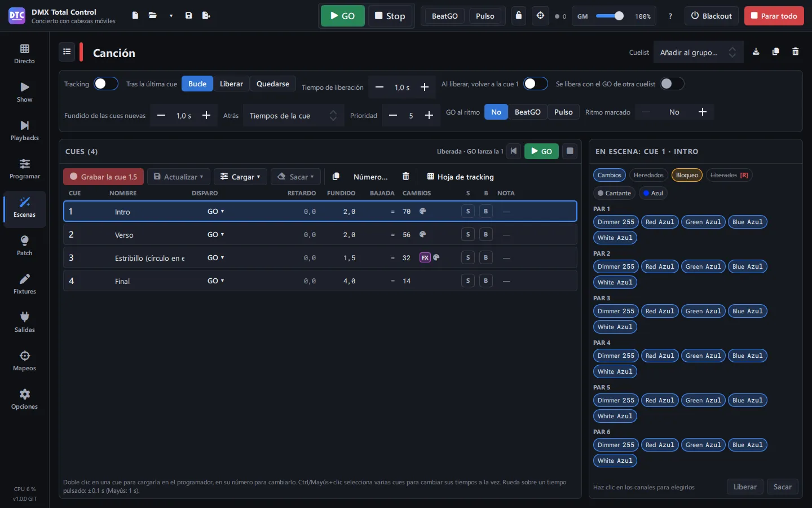
Task: Delete the cuelist with trash icon
Action: (796, 52)
